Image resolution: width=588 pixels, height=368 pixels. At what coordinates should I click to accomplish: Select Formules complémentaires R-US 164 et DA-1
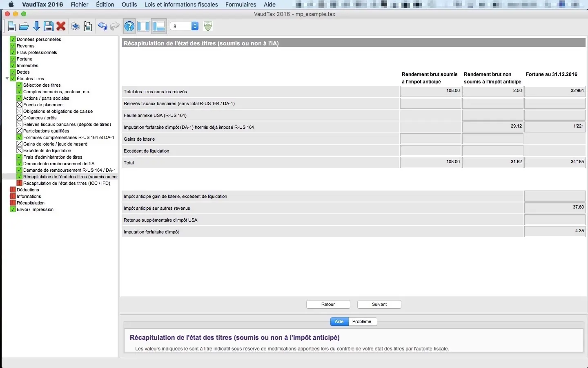[69, 137]
